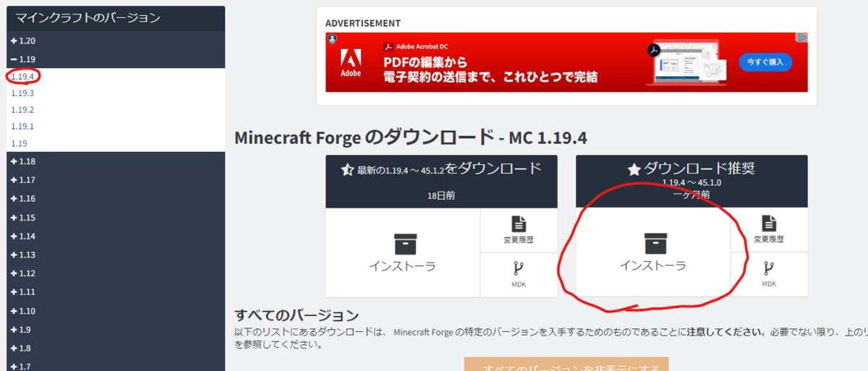Open changelog for latest 45.1.2
This screenshot has height=371, width=868.
coord(519,230)
